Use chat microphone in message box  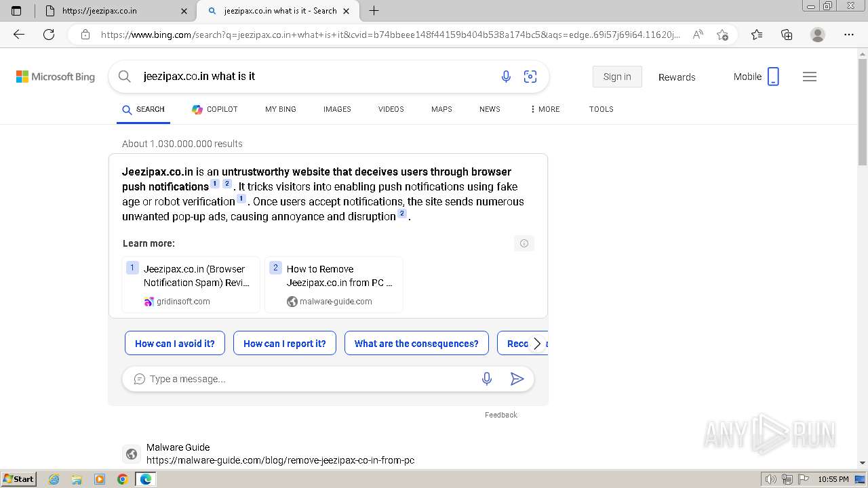pyautogui.click(x=487, y=379)
